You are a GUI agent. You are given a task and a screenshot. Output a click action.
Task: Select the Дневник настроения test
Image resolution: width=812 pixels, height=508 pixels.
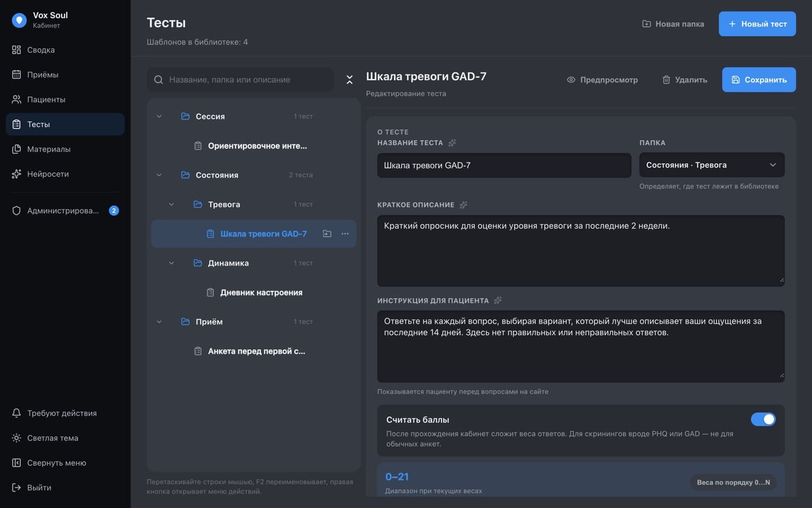point(254,292)
